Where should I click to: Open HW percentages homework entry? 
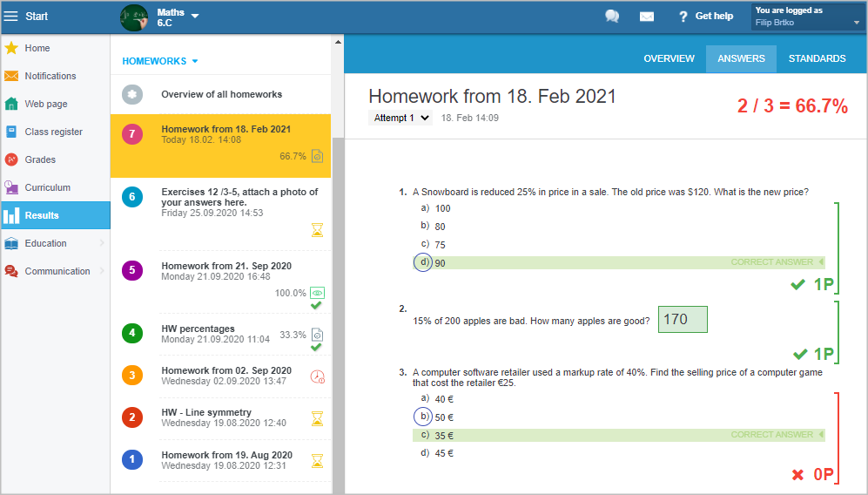[x=221, y=335]
